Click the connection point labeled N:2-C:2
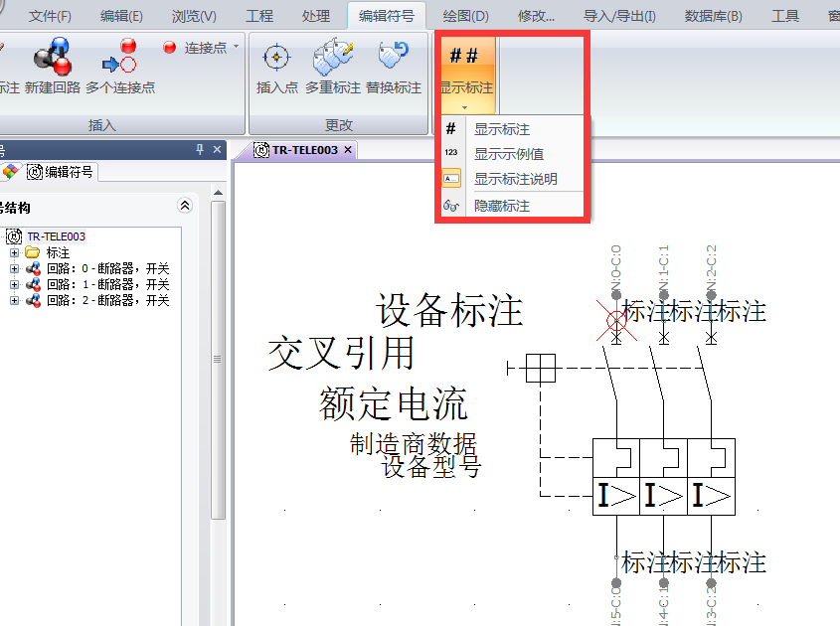 pyautogui.click(x=711, y=295)
